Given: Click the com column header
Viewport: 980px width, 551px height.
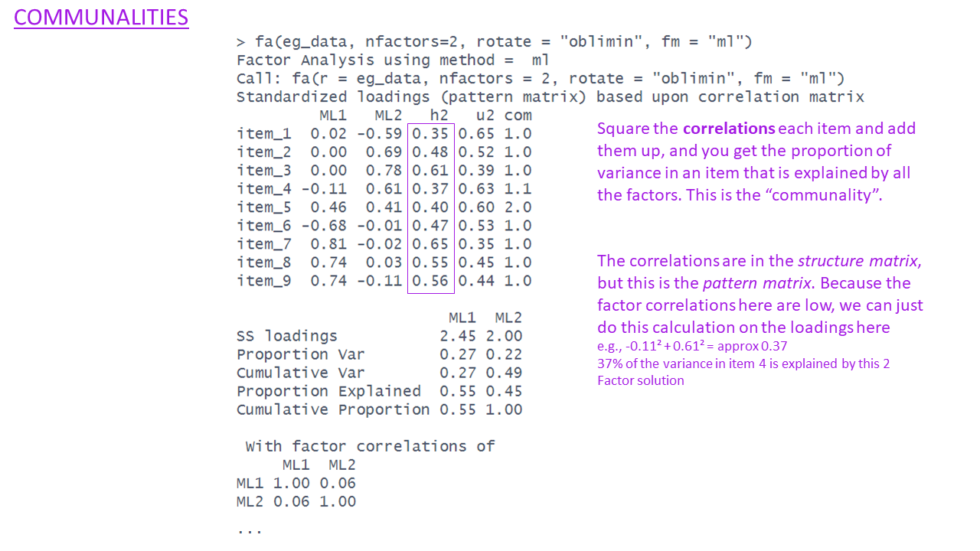Looking at the screenshot, I should [x=518, y=116].
